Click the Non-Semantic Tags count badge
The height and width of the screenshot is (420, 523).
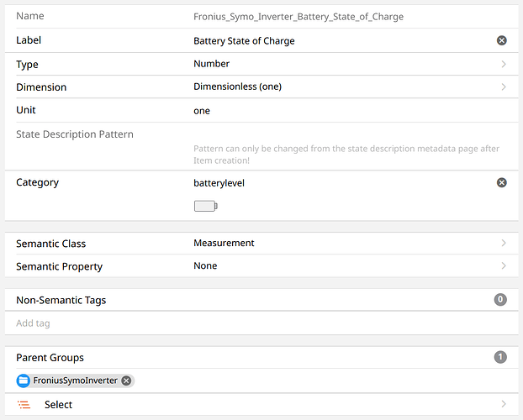coord(500,300)
